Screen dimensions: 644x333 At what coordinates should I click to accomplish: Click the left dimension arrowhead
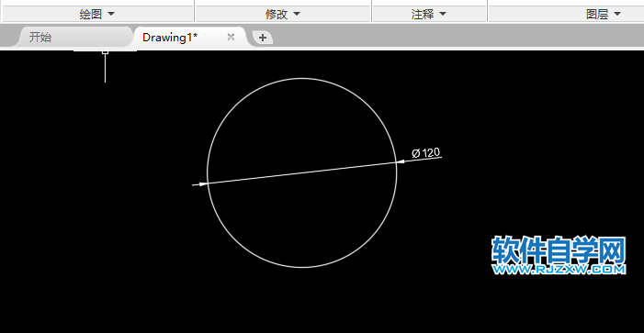tap(203, 184)
